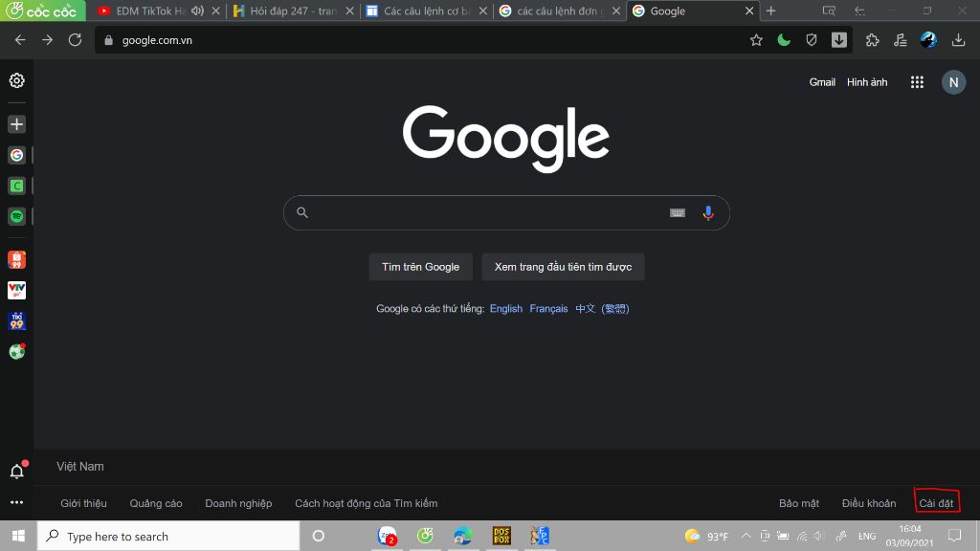Mute the EDM TikTok tab audio
This screenshot has height=551, width=980.
pos(197,11)
